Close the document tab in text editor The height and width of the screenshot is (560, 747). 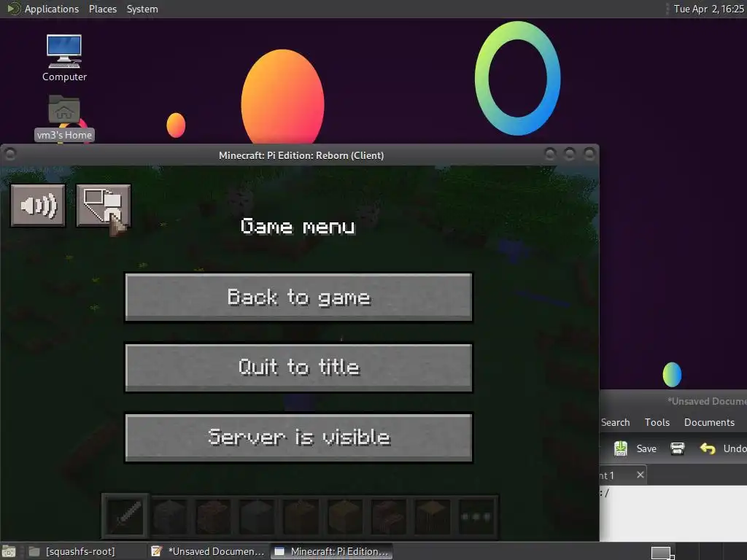(x=640, y=475)
